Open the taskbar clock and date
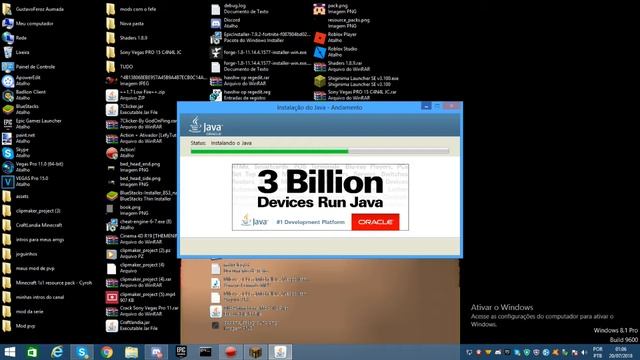Image resolution: width=640 pixels, height=360 pixels. (620, 352)
